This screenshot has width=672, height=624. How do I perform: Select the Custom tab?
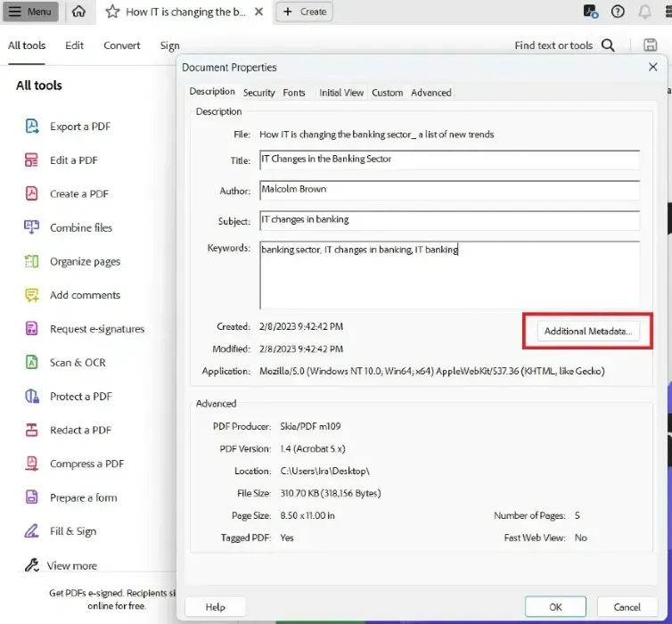(387, 93)
